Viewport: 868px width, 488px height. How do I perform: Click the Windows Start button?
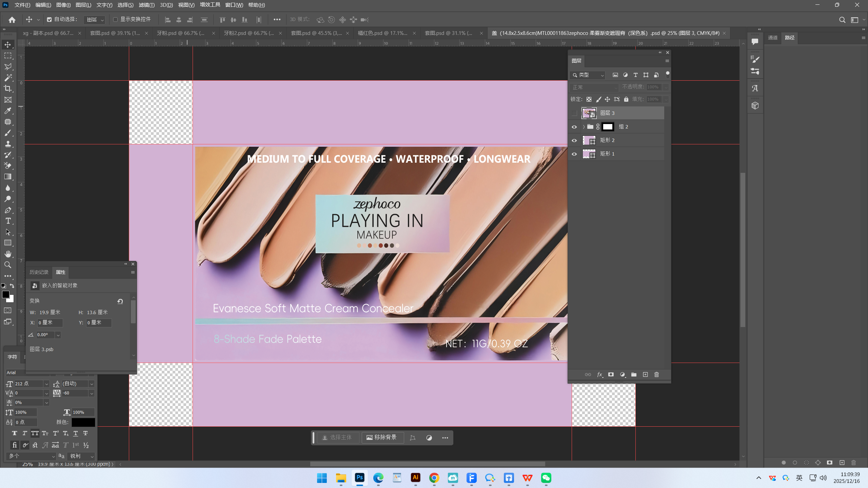pos(322,478)
